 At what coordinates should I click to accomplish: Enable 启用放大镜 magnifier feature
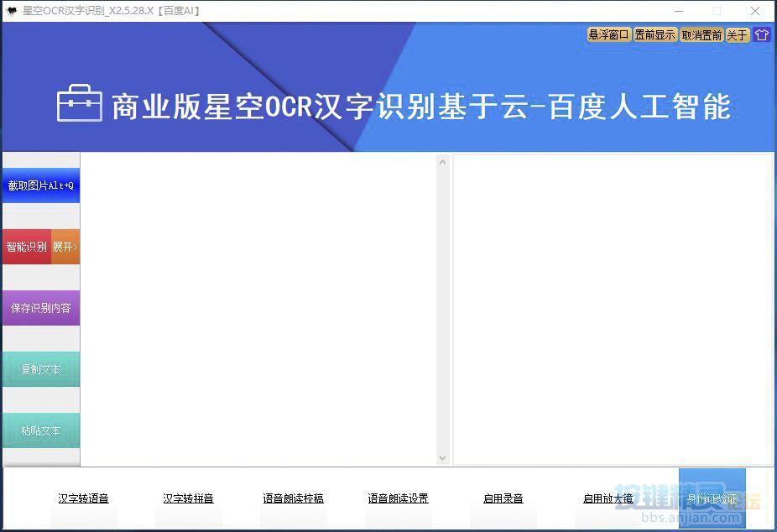[608, 498]
